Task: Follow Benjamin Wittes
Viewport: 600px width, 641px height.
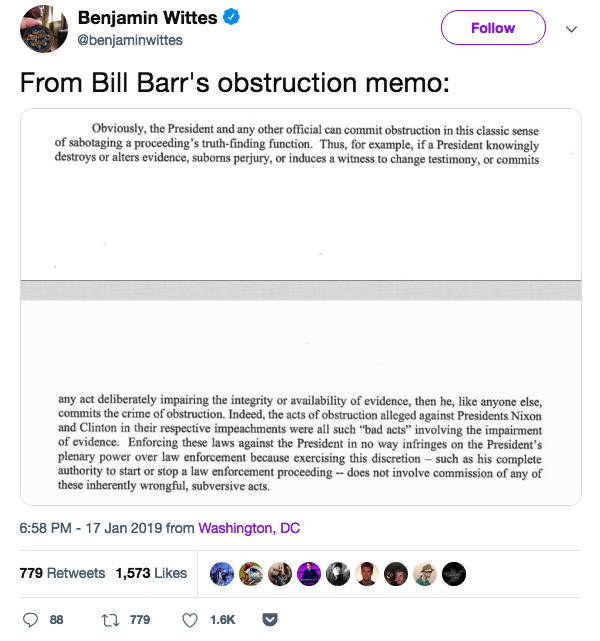Action: point(493,28)
